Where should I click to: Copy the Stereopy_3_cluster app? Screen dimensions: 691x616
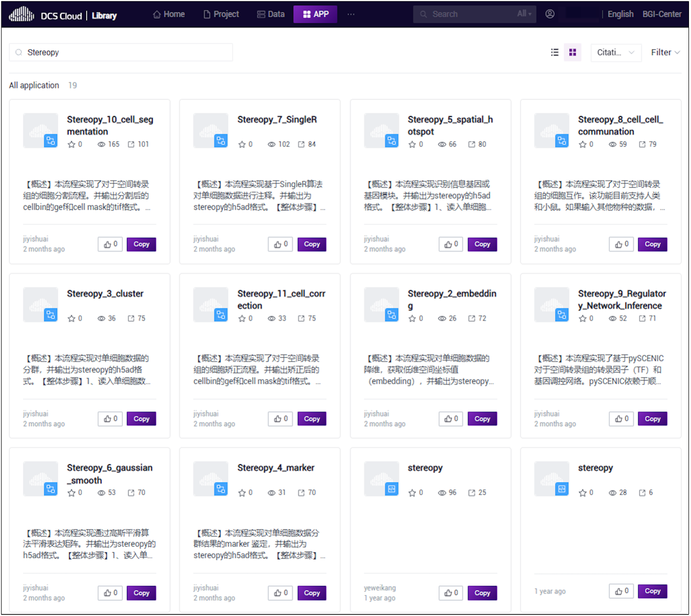141,419
